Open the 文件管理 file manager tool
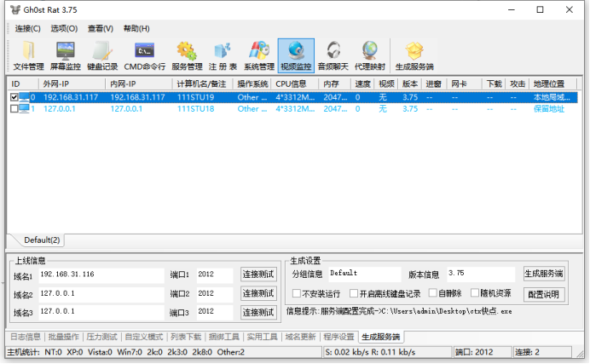This screenshot has width=590, height=364. pos(29,56)
